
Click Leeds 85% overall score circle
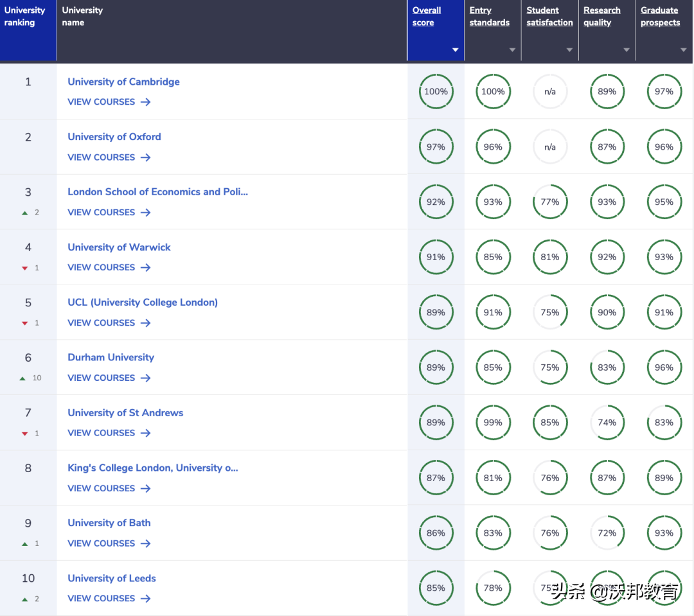(x=436, y=588)
